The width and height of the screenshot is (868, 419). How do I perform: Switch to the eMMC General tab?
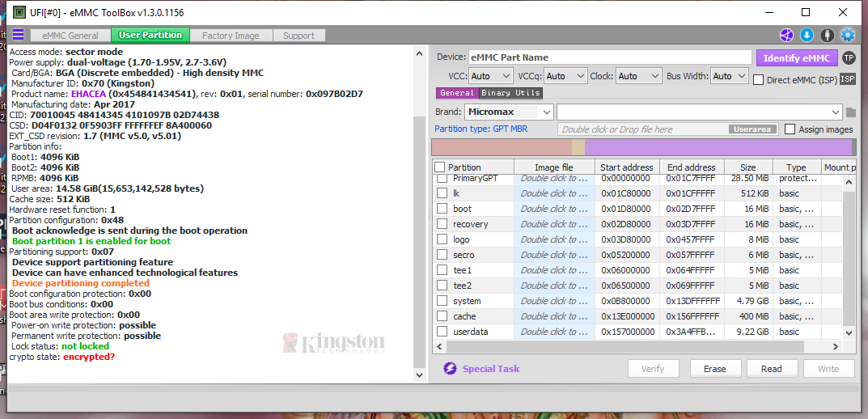[71, 36]
